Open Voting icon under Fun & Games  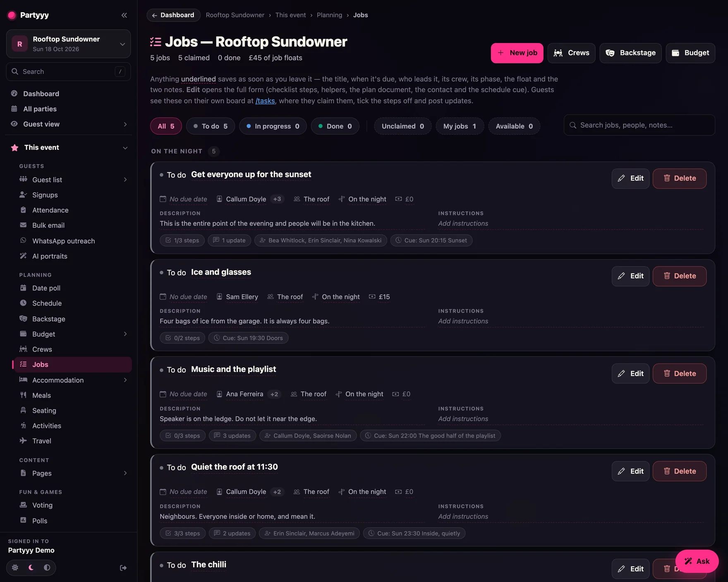23,505
